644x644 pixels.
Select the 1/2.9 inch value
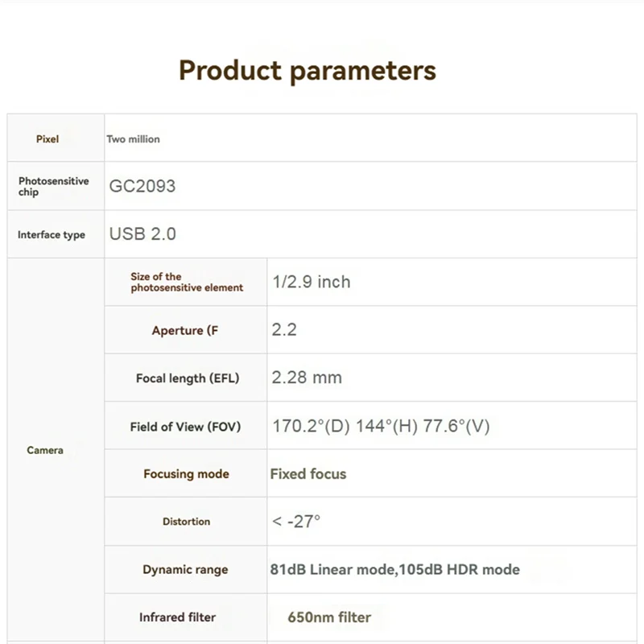click(x=312, y=282)
